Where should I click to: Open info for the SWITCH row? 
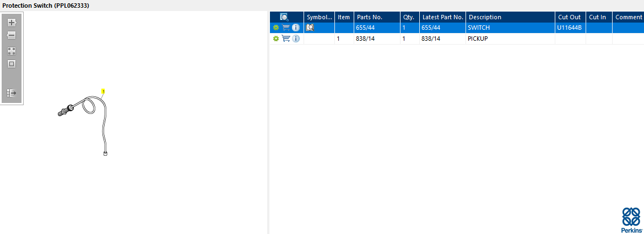click(x=296, y=28)
